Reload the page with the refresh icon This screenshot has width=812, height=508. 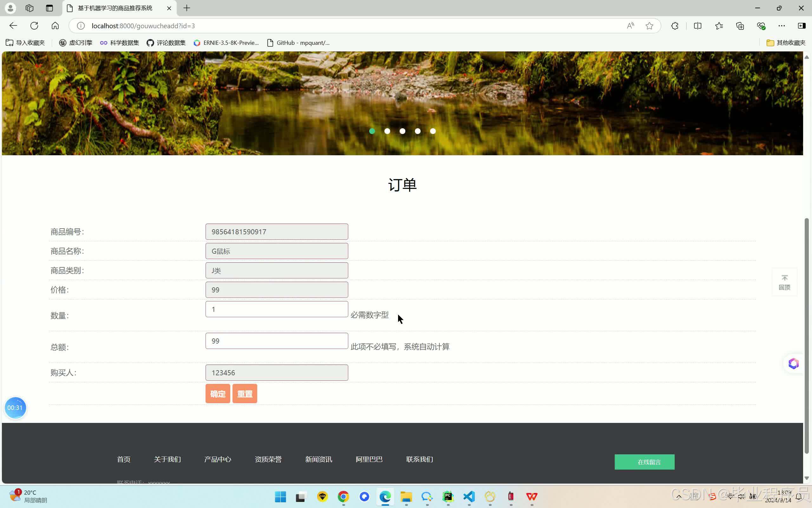pyautogui.click(x=34, y=26)
